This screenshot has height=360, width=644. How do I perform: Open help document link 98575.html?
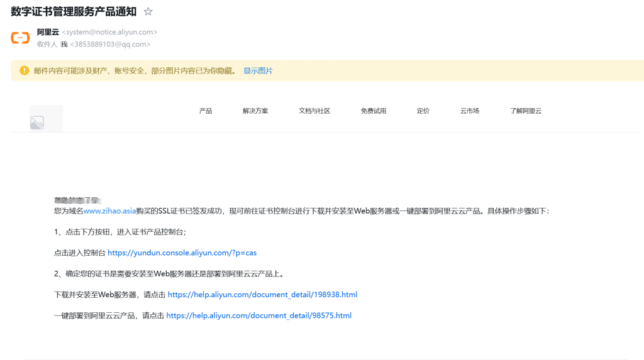[258, 315]
